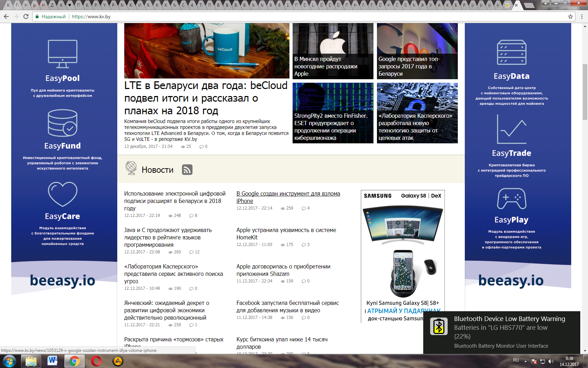The height and width of the screenshot is (368, 588).
Task: Open Apple уязвимость HomeKit news link
Action: (x=286, y=234)
